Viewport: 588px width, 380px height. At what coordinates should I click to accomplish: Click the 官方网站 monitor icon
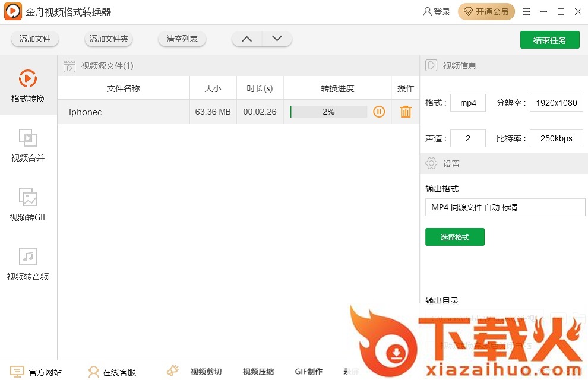pos(17,371)
